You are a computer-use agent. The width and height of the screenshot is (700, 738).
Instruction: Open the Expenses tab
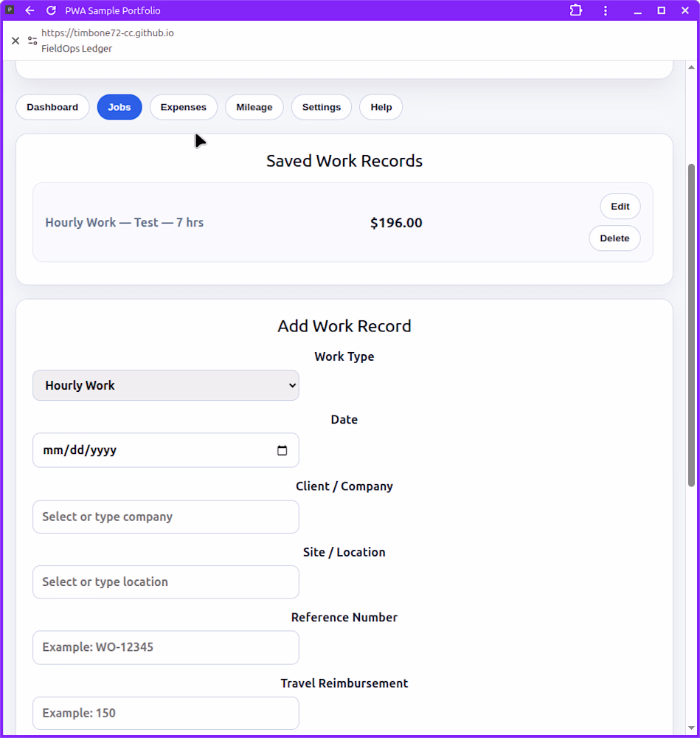pyautogui.click(x=184, y=107)
